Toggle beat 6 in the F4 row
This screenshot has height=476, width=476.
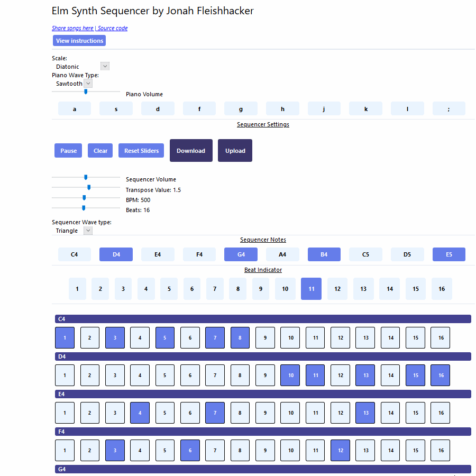(190, 450)
